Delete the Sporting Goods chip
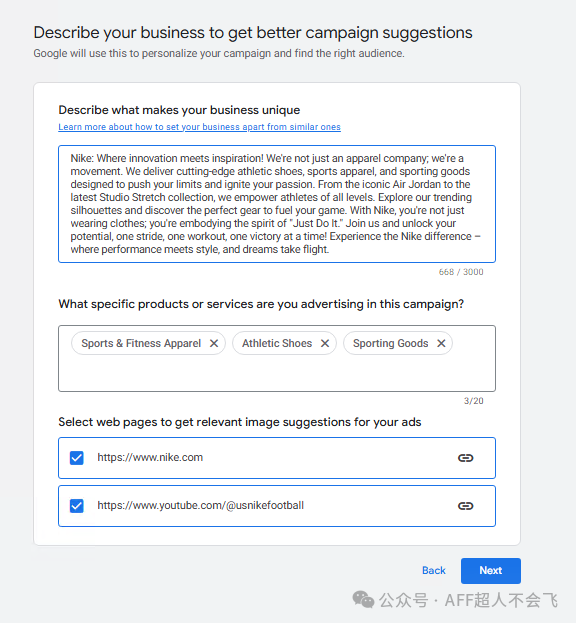The image size is (576, 623). point(441,343)
